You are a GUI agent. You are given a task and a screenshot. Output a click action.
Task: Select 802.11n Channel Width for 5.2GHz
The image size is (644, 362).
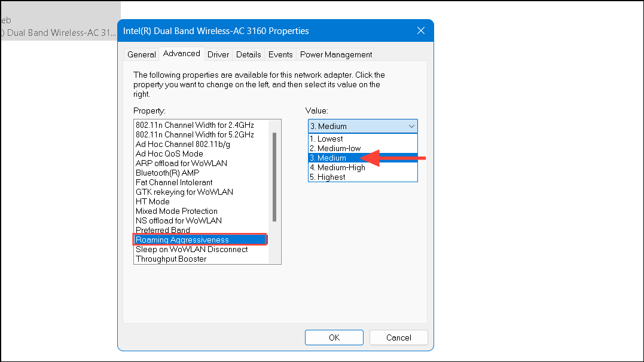pos(202,134)
